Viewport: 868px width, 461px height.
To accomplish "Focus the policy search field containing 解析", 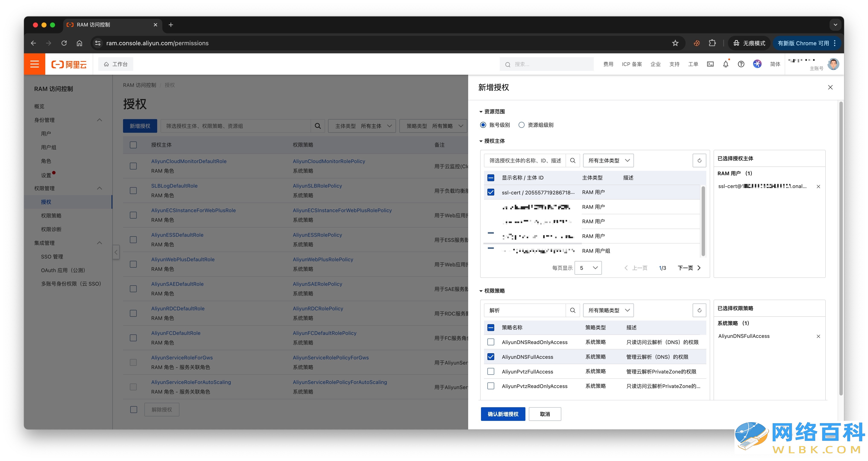I will [525, 311].
